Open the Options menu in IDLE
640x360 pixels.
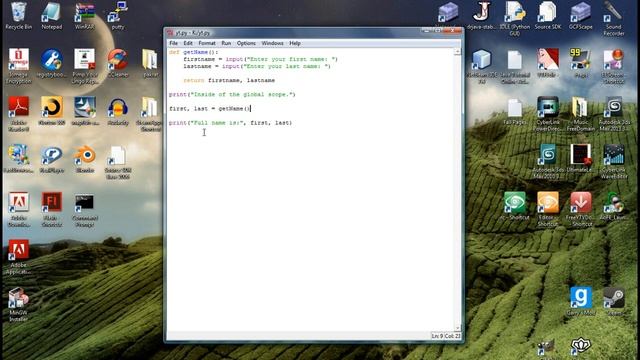click(x=246, y=43)
